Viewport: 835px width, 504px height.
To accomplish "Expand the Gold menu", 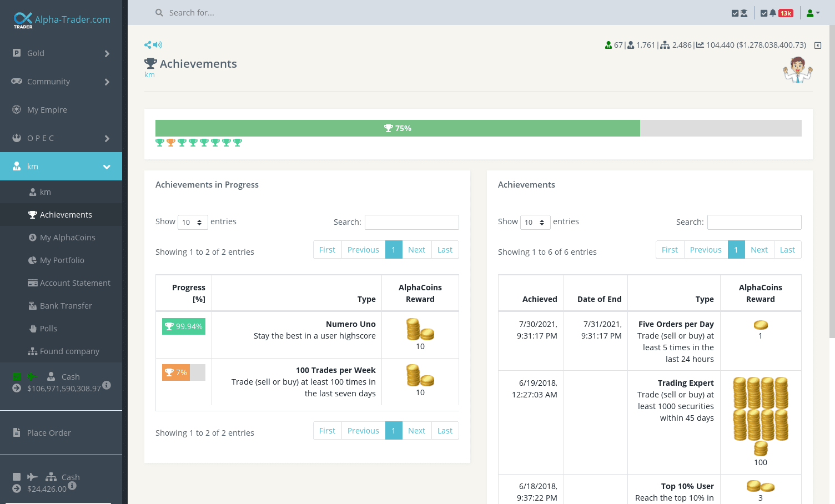I will click(x=61, y=53).
